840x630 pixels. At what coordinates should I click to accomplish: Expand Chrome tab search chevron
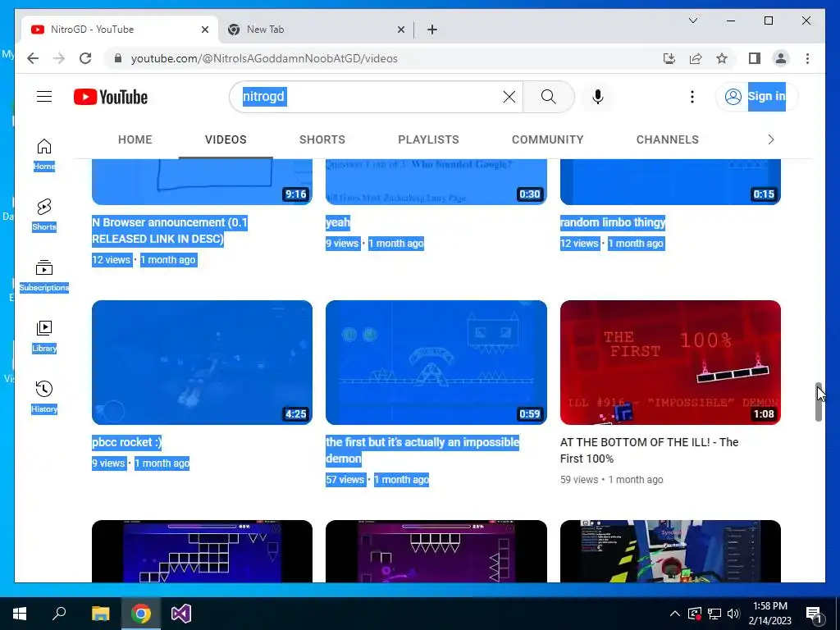(x=692, y=21)
